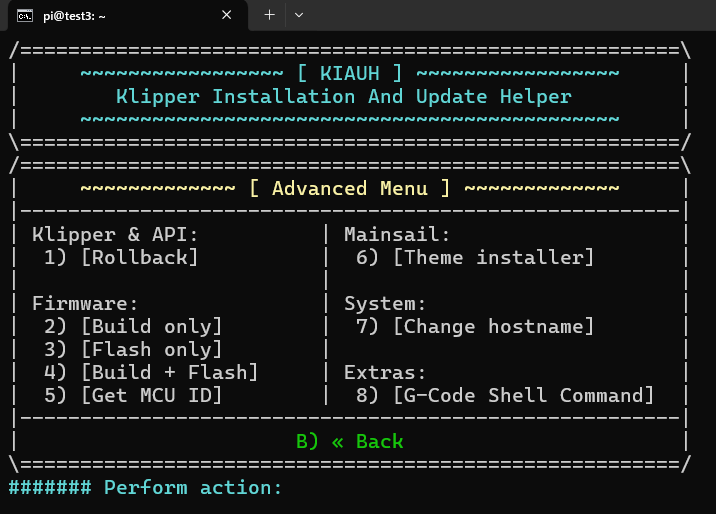Open a new terminal tab
This screenshot has height=514, width=716.
tap(268, 15)
